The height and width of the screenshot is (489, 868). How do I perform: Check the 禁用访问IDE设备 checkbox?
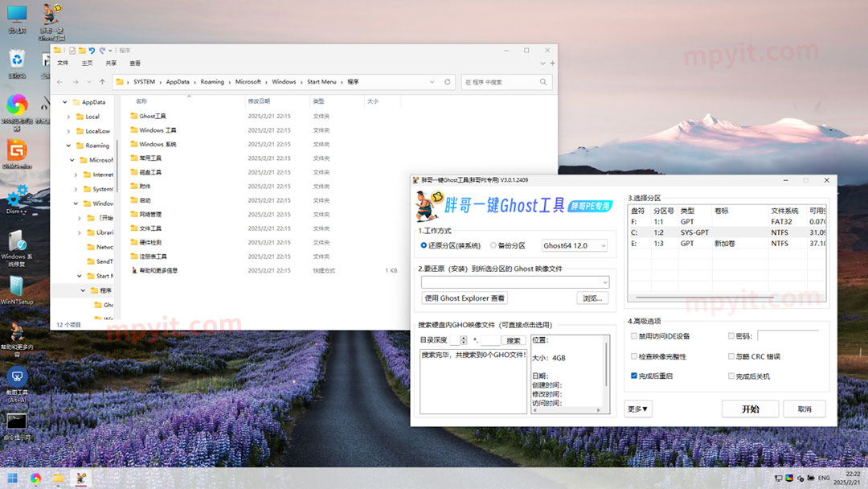pyautogui.click(x=634, y=336)
